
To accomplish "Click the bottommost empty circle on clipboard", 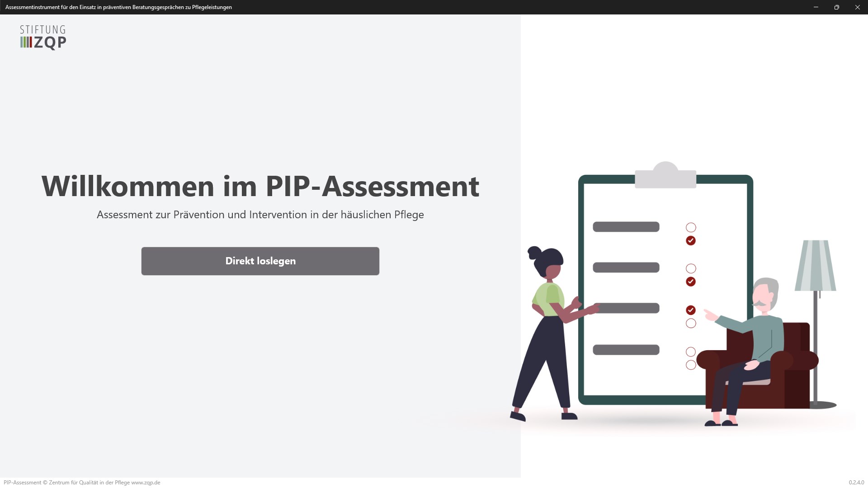I will point(690,365).
